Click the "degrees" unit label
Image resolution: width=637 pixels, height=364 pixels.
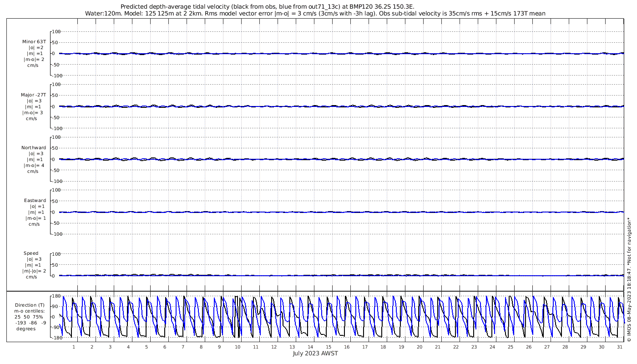click(x=26, y=329)
